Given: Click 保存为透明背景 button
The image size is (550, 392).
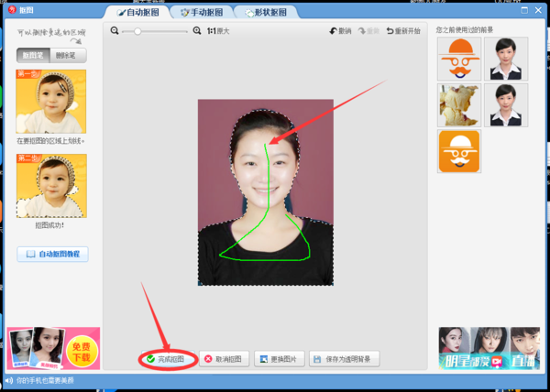Looking at the screenshot, I should [x=344, y=359].
